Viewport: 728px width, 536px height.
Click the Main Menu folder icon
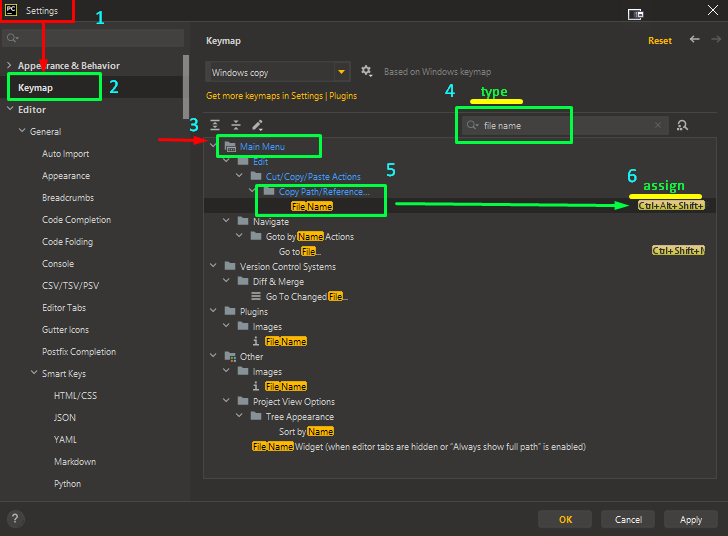click(x=230, y=147)
